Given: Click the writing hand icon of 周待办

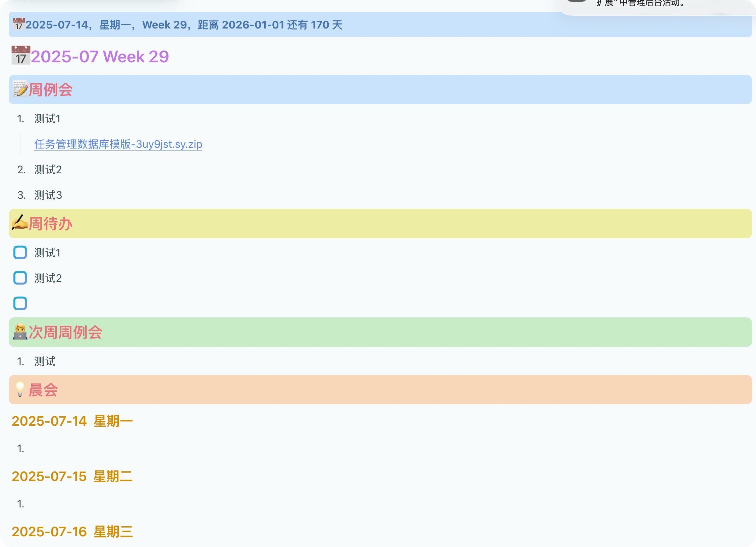Looking at the screenshot, I should [x=19, y=223].
